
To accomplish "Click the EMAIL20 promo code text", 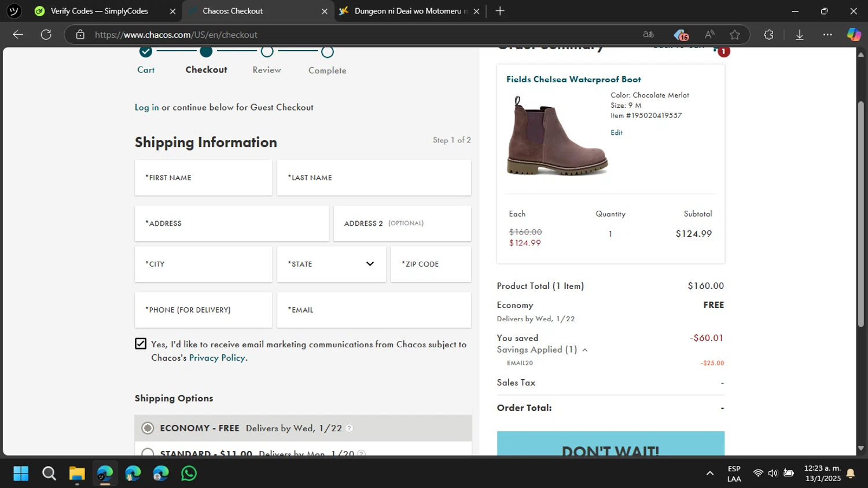I will 520,363.
